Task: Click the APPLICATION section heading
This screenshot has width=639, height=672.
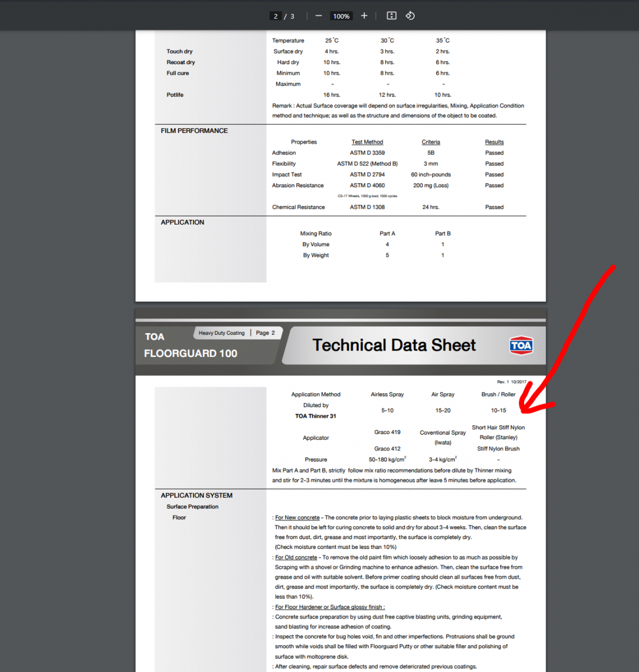Action: [x=182, y=222]
